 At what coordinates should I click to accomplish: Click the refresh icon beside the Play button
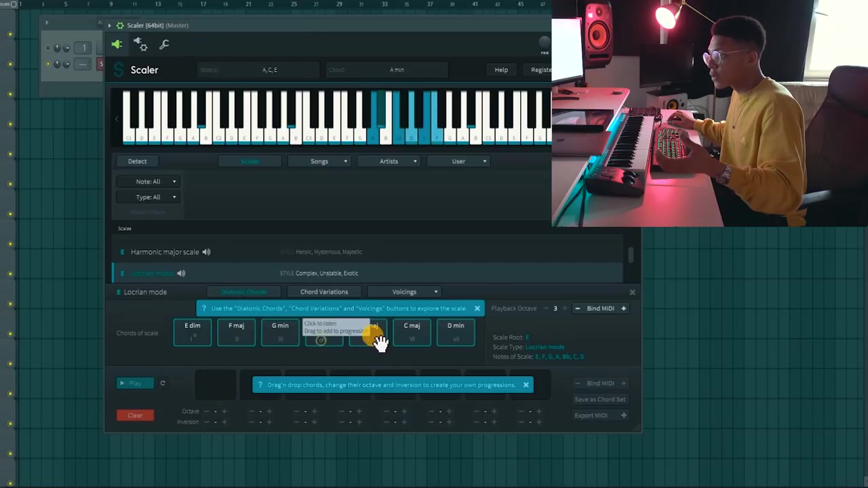click(x=163, y=383)
